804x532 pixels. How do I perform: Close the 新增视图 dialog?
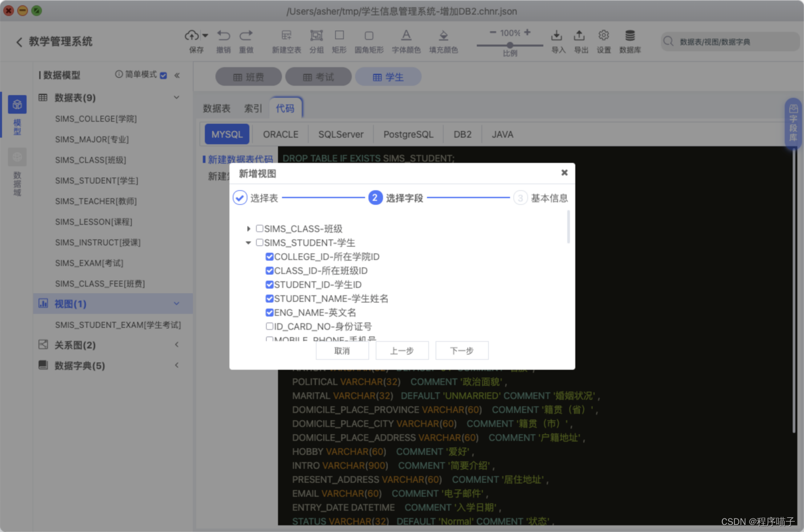tap(564, 173)
